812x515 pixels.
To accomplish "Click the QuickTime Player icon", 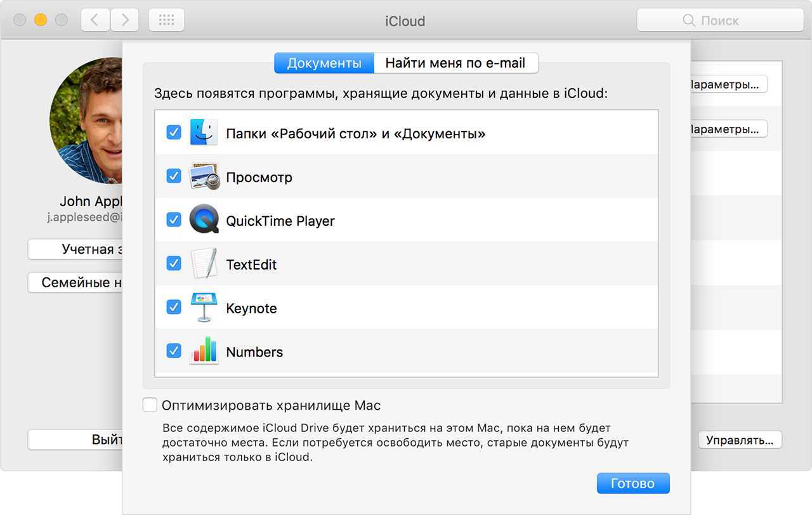I will [204, 220].
